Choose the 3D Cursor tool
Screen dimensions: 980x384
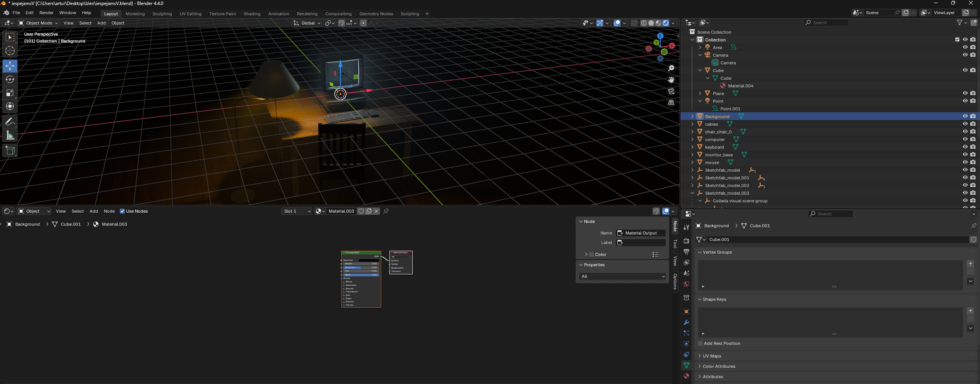tap(10, 51)
